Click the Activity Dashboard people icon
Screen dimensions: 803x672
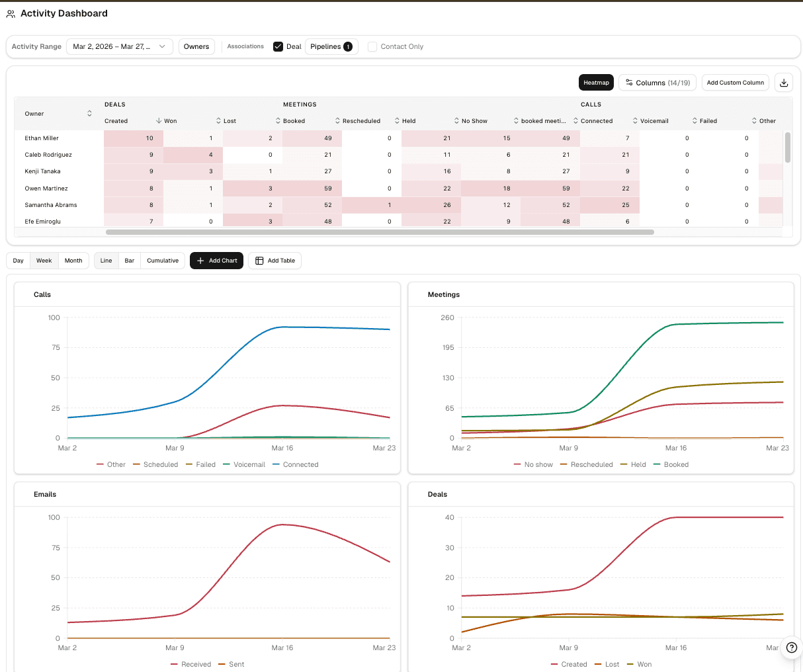coord(11,13)
